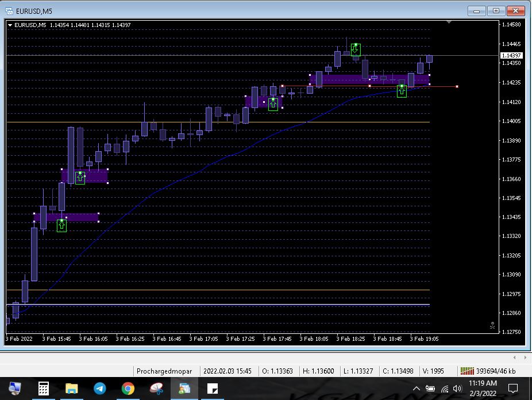Click the 1.14005 price axis label

[511, 121]
